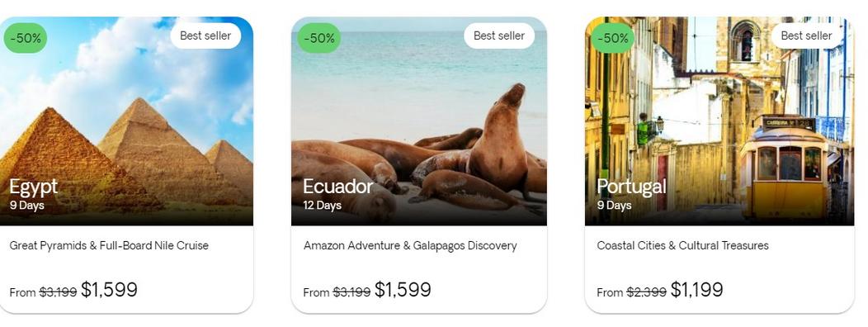Image resolution: width=868 pixels, height=327 pixels.
Task: Open Great Pyramids & Full-Board Nile Cruise
Action: (x=109, y=245)
